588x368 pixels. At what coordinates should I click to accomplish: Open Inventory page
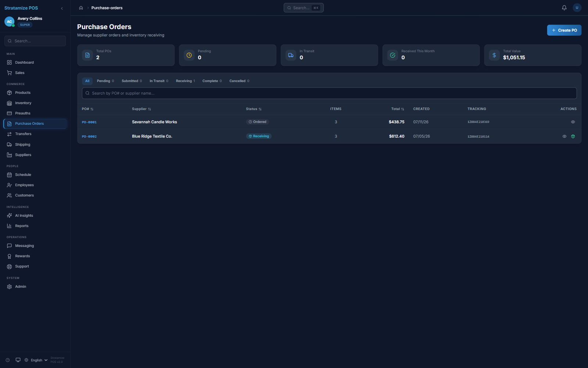(x=35, y=103)
